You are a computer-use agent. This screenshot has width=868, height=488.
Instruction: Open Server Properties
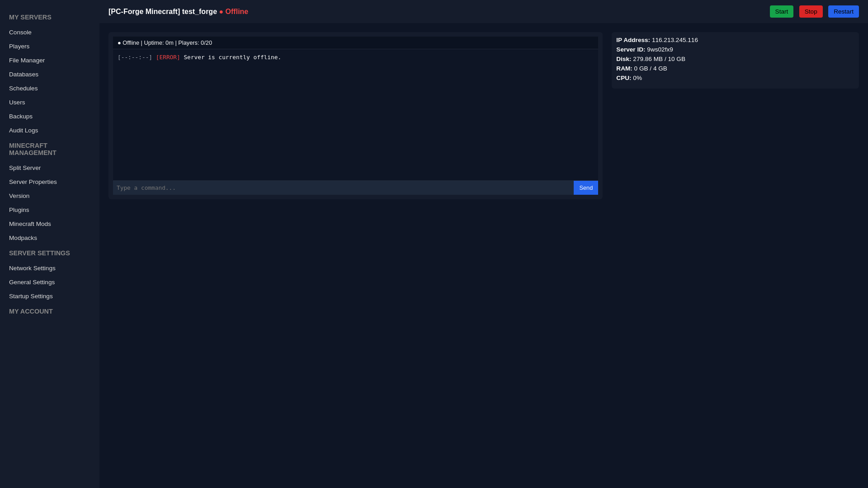tap(33, 182)
